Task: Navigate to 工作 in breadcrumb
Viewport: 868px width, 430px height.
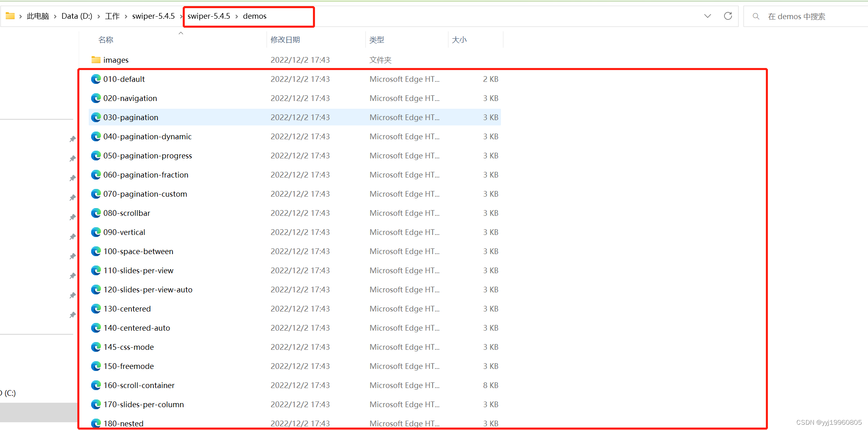Action: pyautogui.click(x=112, y=16)
